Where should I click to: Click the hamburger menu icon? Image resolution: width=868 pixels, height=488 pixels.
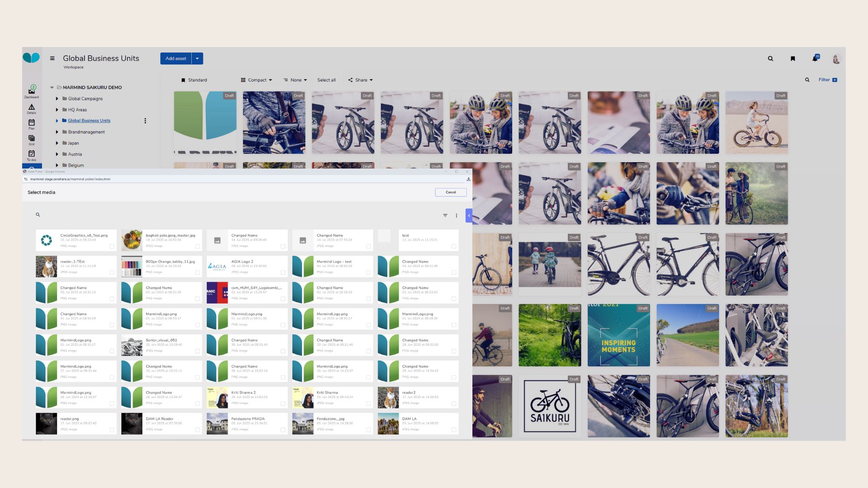[52, 58]
